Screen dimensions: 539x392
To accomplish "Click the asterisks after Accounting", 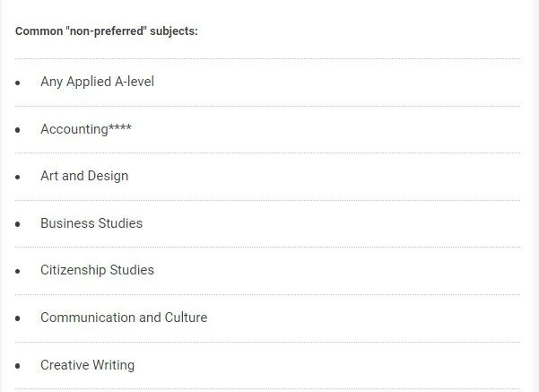I will 120,126.
